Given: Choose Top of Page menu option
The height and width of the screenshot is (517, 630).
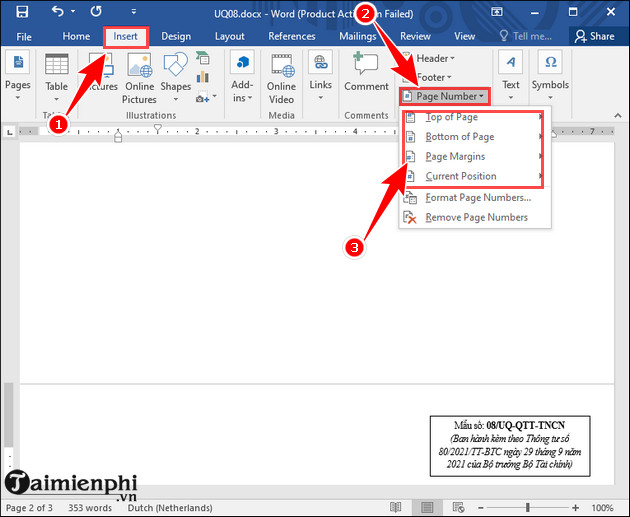Looking at the screenshot, I should coord(474,117).
